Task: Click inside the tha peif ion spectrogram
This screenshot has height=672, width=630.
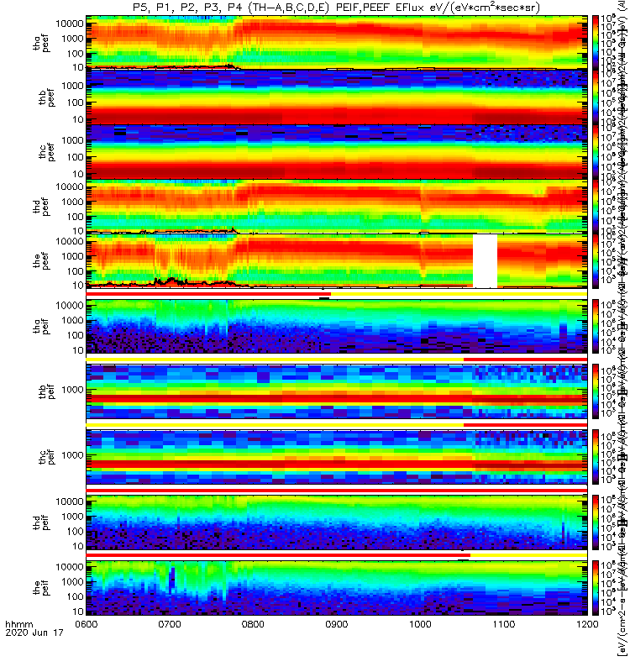Action: click(337, 326)
